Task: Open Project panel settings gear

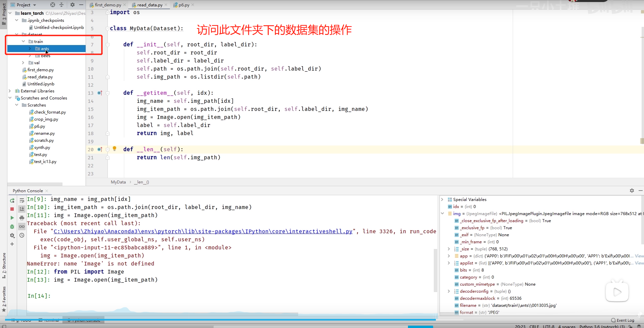Action: coord(73,5)
